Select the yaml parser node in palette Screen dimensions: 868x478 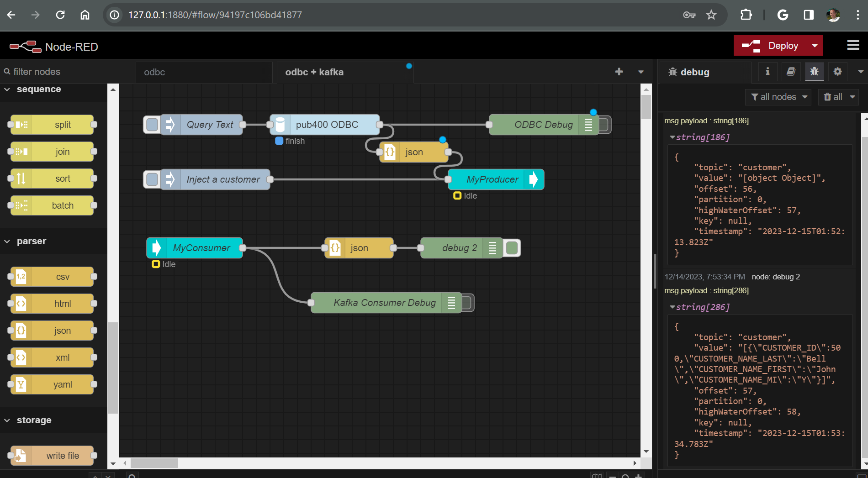tap(52, 384)
